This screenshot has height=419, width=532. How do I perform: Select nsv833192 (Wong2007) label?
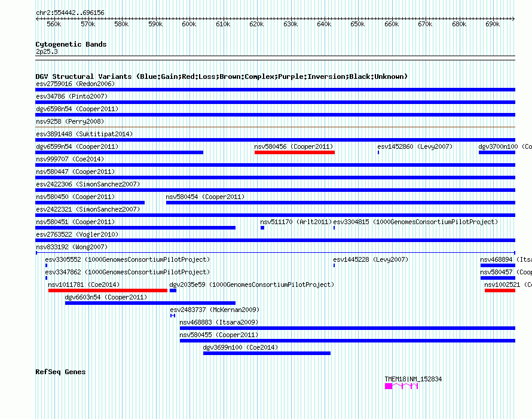coord(72,247)
